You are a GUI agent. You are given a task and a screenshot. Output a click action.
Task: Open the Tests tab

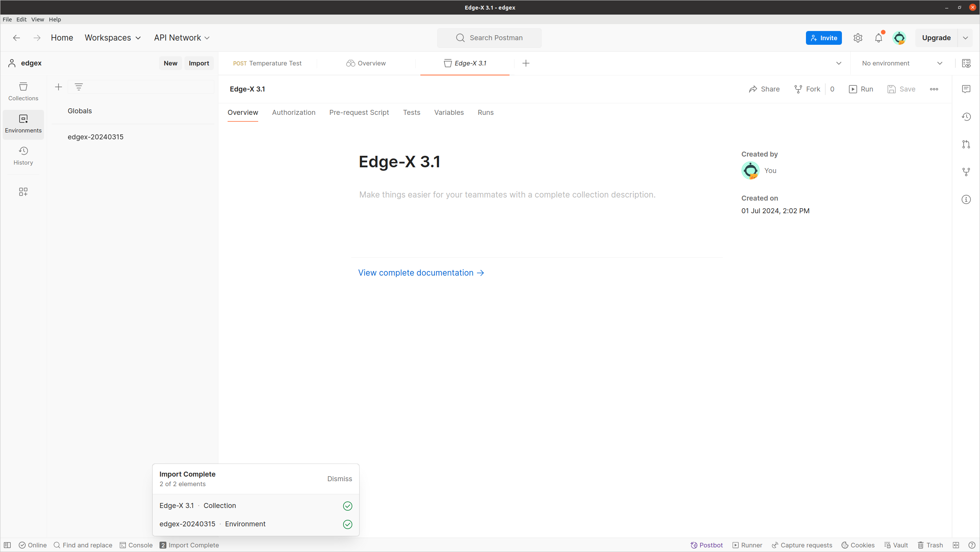tap(412, 113)
